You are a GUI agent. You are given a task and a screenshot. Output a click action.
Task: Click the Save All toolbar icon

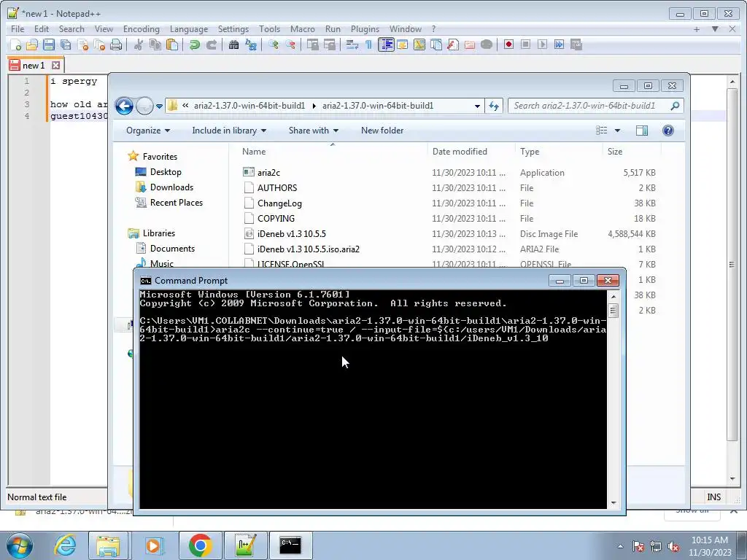(x=66, y=44)
